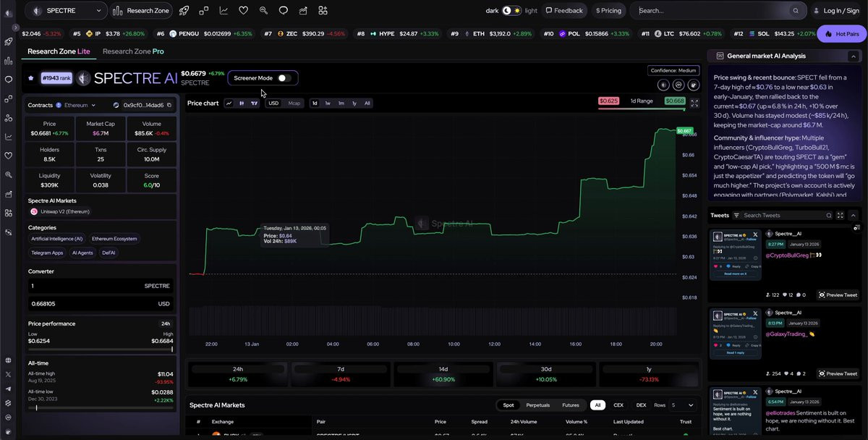The image size is (868, 440).
Task: Click the converter SPECTRE amount field
Action: pyautogui.click(x=101, y=286)
